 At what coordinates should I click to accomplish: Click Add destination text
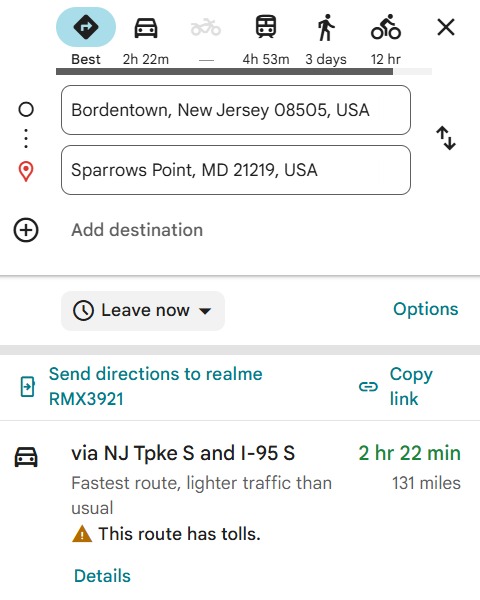point(137,230)
